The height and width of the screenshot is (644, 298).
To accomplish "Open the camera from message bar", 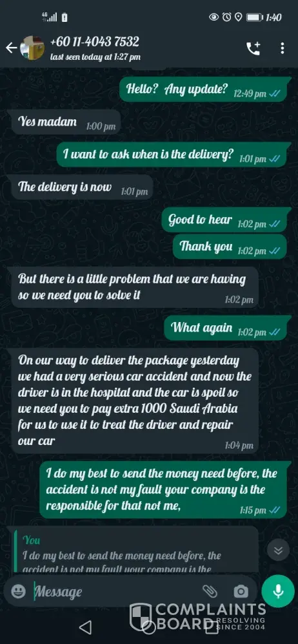I will [x=241, y=592].
